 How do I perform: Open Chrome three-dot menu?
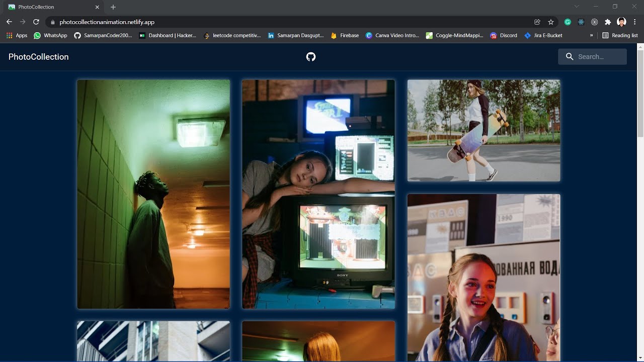click(x=635, y=22)
